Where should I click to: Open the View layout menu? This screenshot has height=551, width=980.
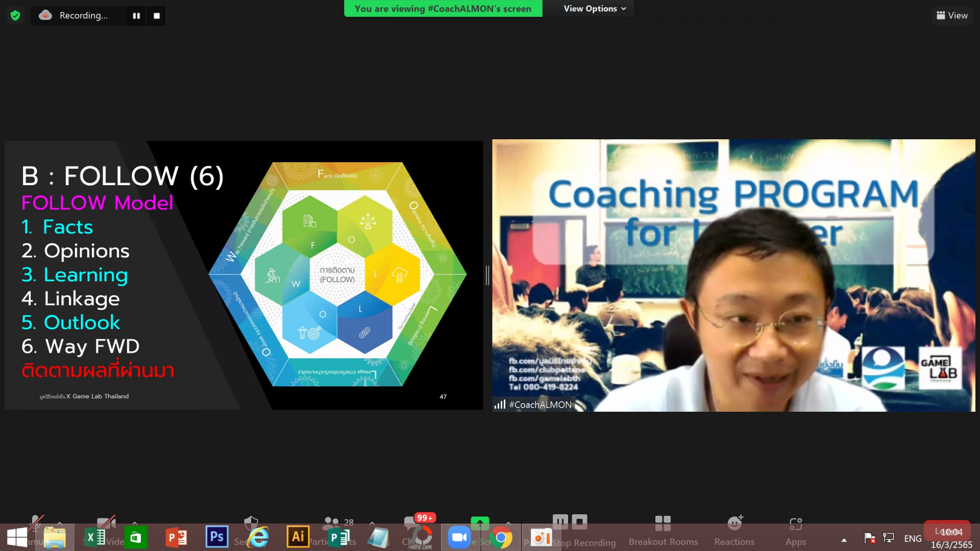pos(952,15)
